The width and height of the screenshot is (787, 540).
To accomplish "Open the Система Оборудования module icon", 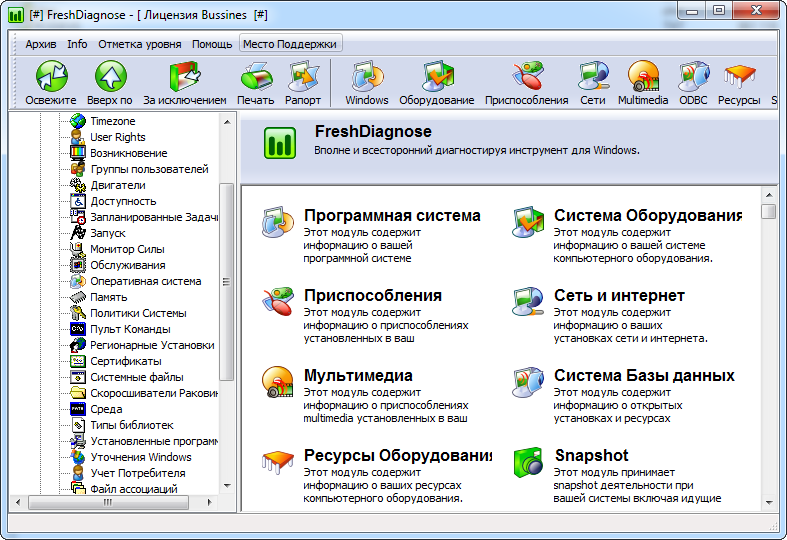I will 528,222.
